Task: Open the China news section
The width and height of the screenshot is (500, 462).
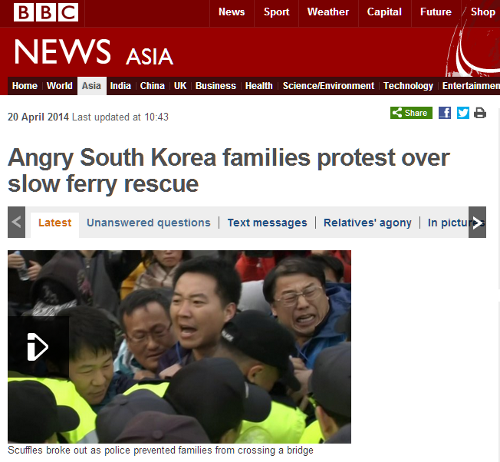Action: (152, 86)
